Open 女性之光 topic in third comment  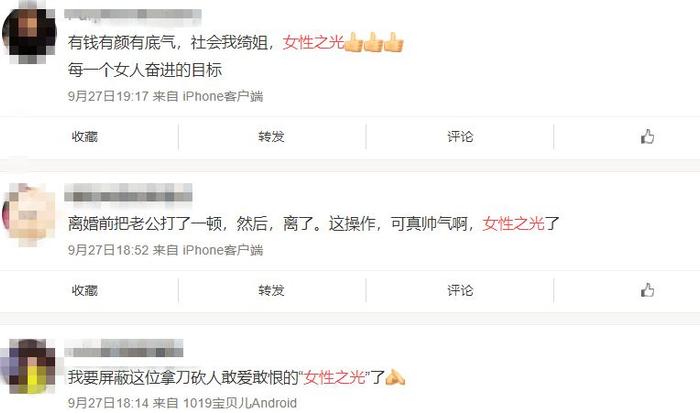[335, 377]
